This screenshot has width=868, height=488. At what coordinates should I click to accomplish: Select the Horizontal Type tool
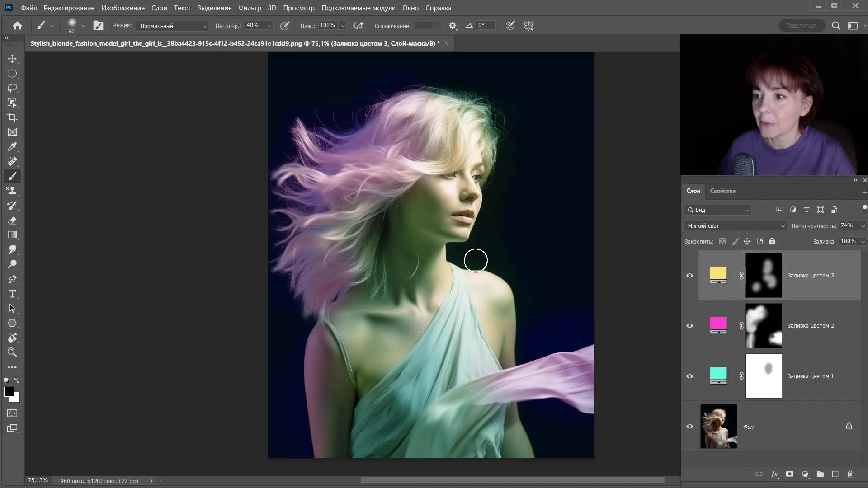12,294
